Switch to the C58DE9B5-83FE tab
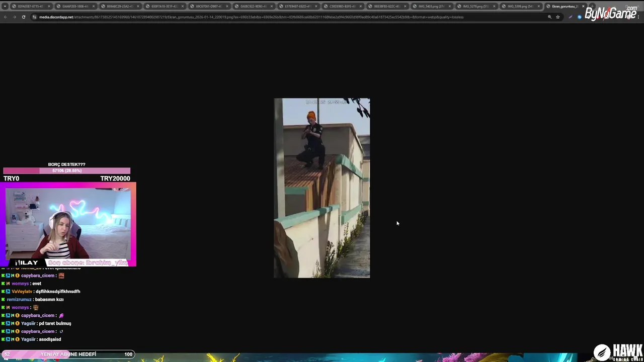Viewport: 644px width, 362px height. coord(342,7)
